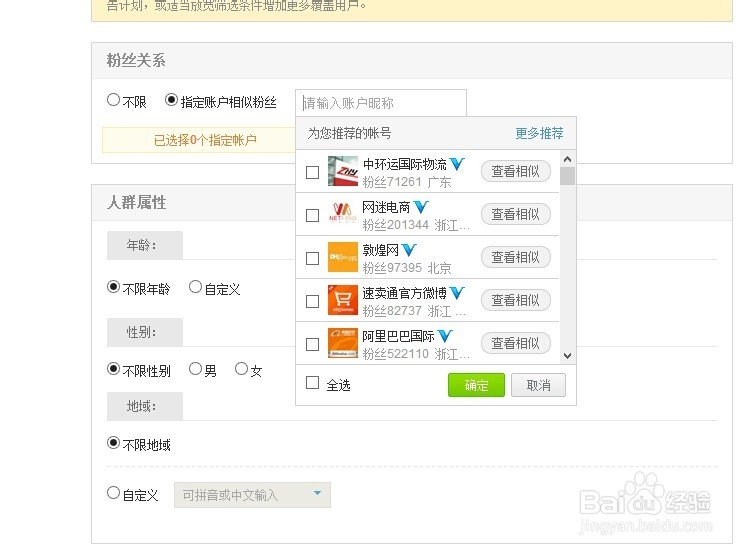Image resolution: width=756 pixels, height=553 pixels.
Task: Click 已选择0个指定帐户 status text
Action: (x=205, y=140)
